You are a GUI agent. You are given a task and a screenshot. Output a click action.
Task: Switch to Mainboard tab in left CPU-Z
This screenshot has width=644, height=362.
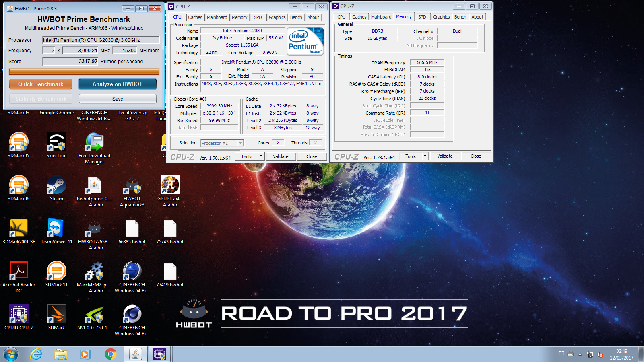(x=217, y=17)
